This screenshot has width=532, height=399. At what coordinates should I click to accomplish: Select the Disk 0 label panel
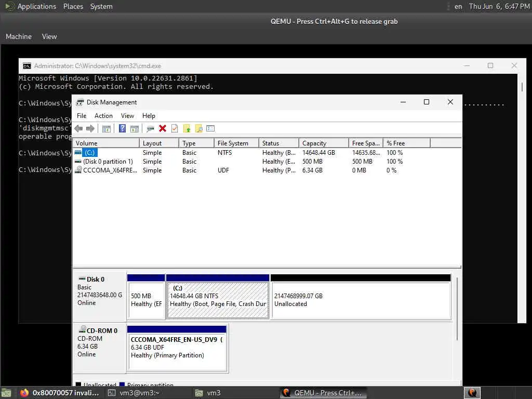point(100,296)
